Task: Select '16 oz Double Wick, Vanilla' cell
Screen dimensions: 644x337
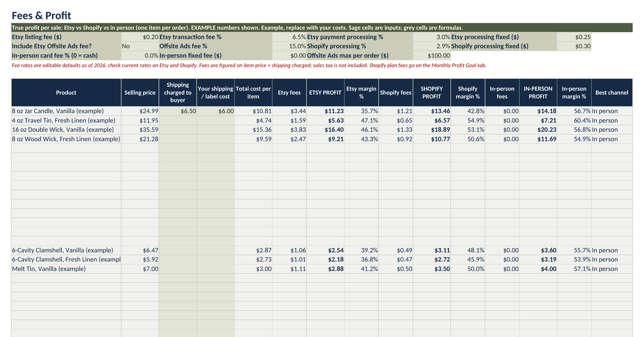Action: coord(66,129)
